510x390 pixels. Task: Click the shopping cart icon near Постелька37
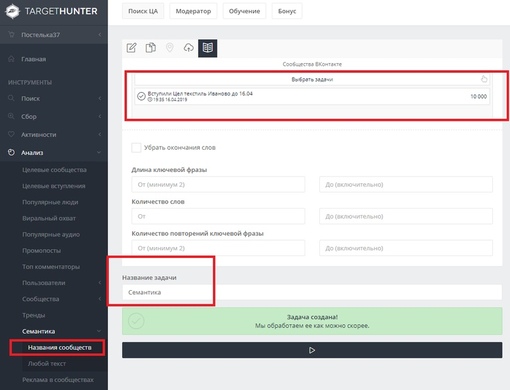(11, 34)
